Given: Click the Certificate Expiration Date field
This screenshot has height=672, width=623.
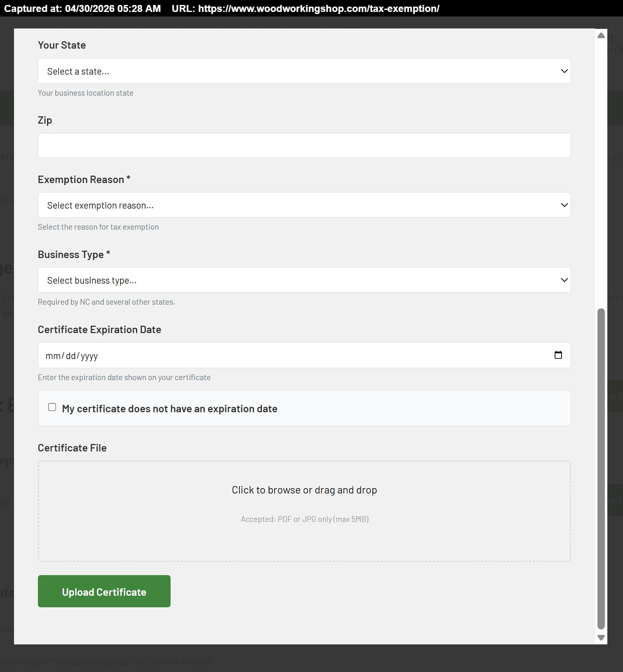Looking at the screenshot, I should 304,355.
